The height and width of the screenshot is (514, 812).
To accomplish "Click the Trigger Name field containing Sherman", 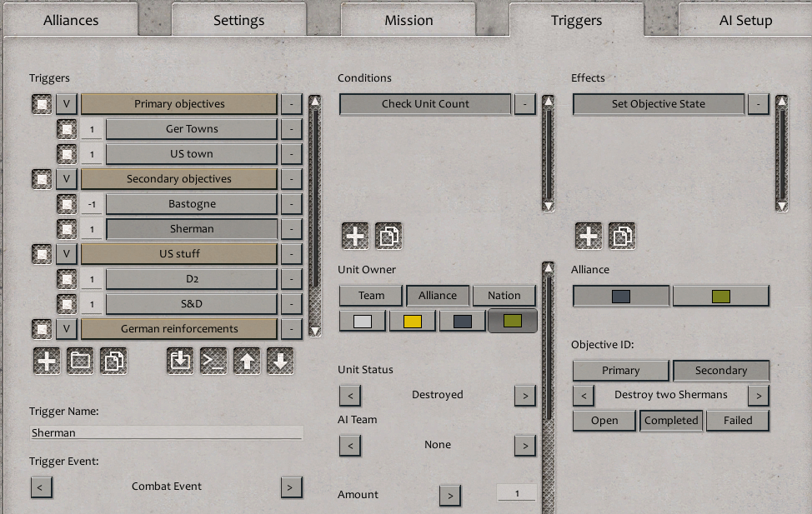I will pos(167,432).
